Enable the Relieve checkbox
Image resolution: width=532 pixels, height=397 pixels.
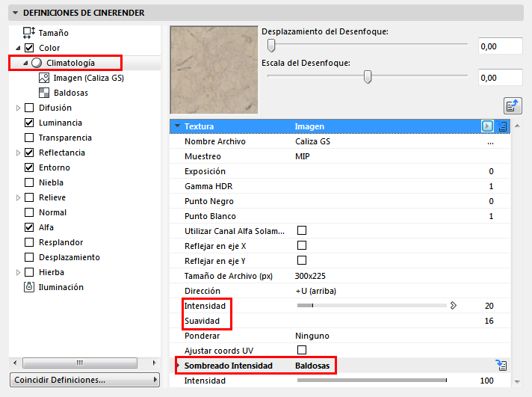click(x=29, y=197)
